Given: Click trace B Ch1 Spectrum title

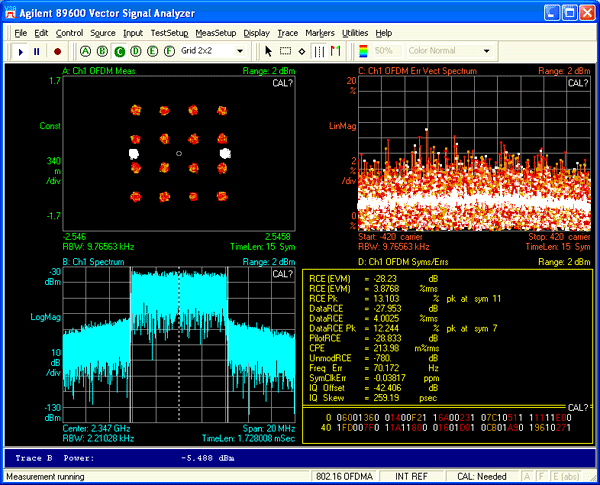Looking at the screenshot, I should click(94, 262).
